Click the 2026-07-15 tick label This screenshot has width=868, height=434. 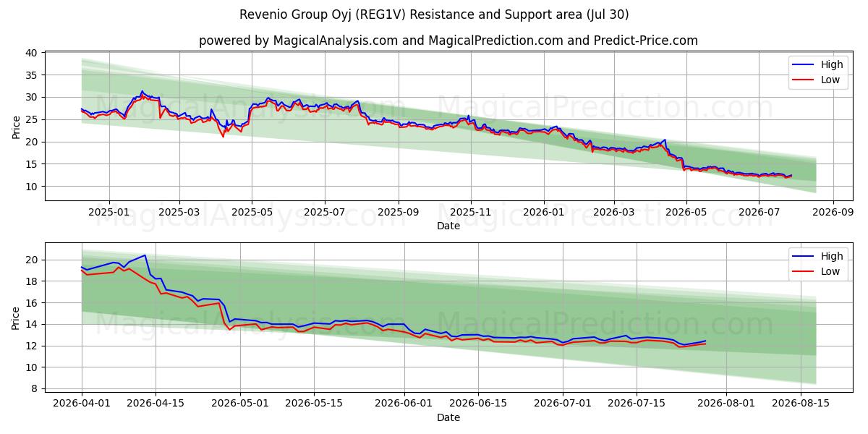636,405
